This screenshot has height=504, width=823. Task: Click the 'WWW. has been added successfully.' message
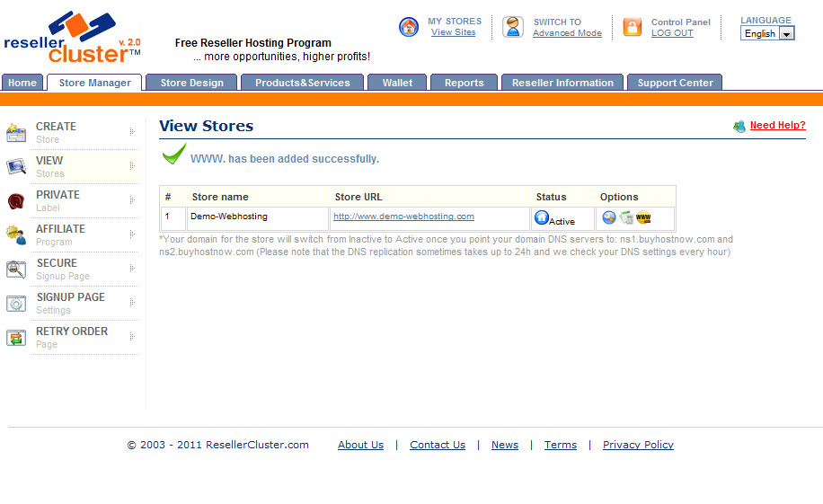coord(285,158)
